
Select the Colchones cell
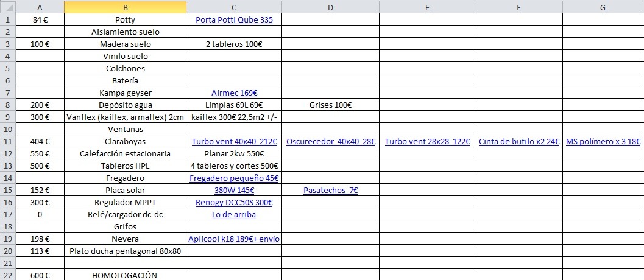[126, 68]
